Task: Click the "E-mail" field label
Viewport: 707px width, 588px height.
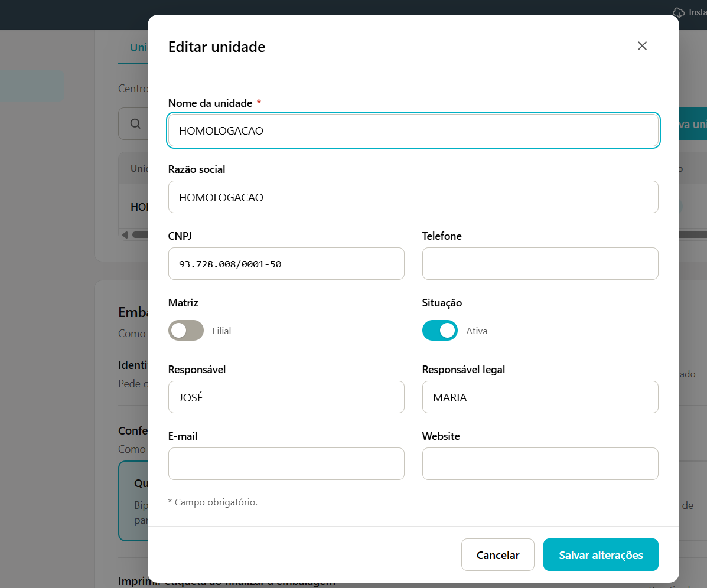Action: pos(183,436)
